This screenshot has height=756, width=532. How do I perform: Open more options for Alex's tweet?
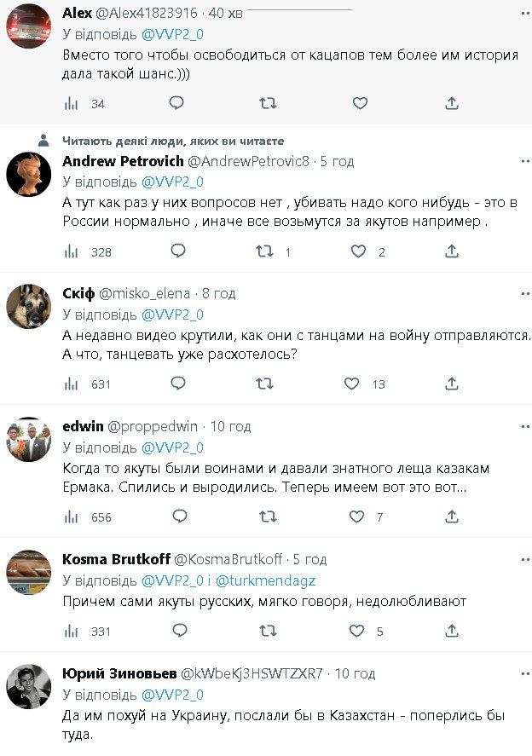(521, 13)
